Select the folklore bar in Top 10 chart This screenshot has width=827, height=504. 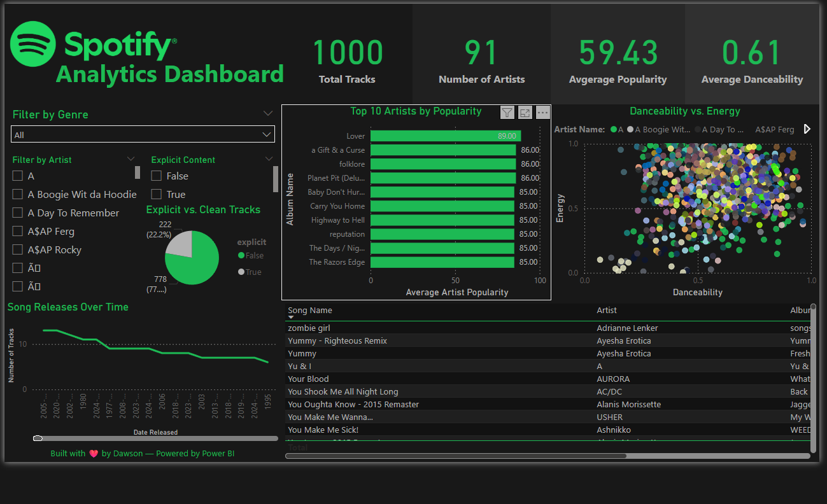click(x=443, y=164)
